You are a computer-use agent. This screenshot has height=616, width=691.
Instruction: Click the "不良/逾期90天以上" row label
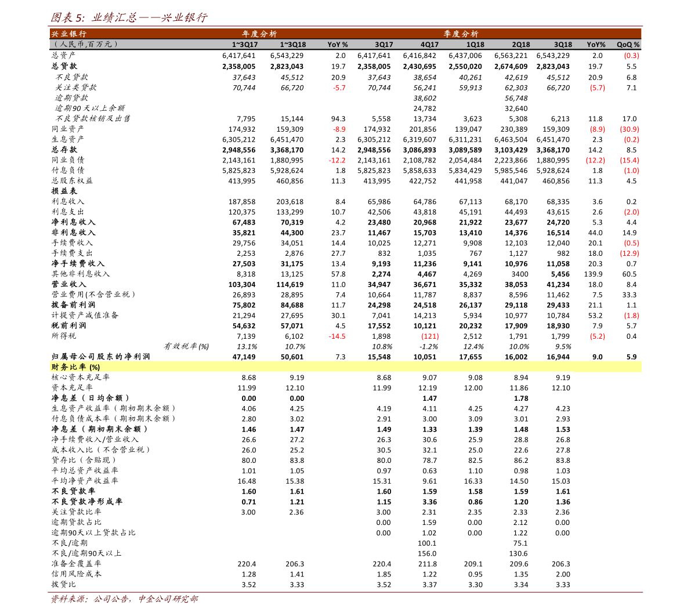(x=87, y=553)
